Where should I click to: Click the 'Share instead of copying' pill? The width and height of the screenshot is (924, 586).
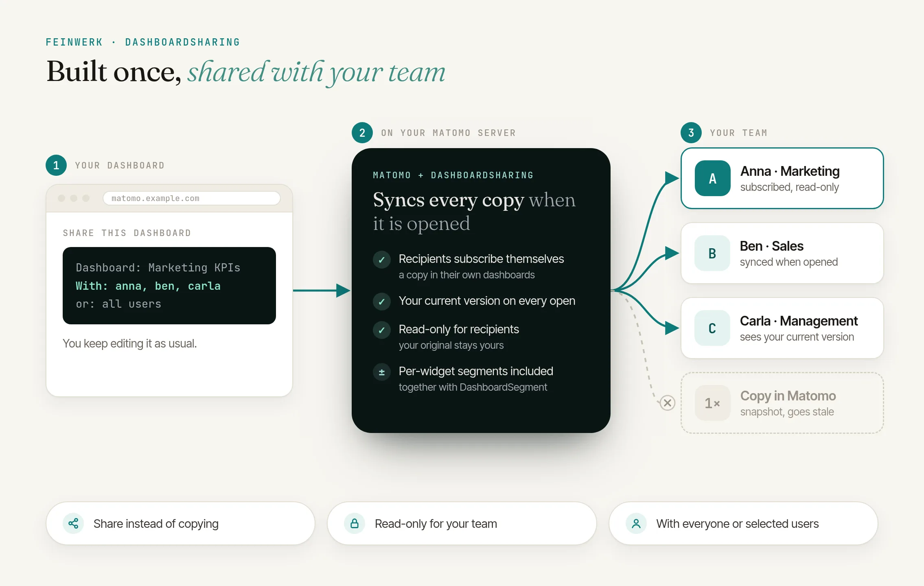point(180,523)
